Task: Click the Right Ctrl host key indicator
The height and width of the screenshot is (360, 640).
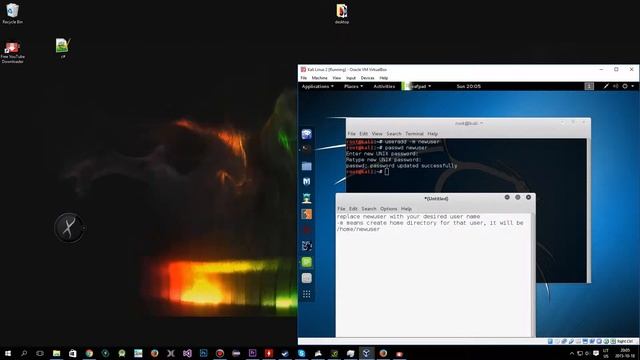Action: [625, 341]
